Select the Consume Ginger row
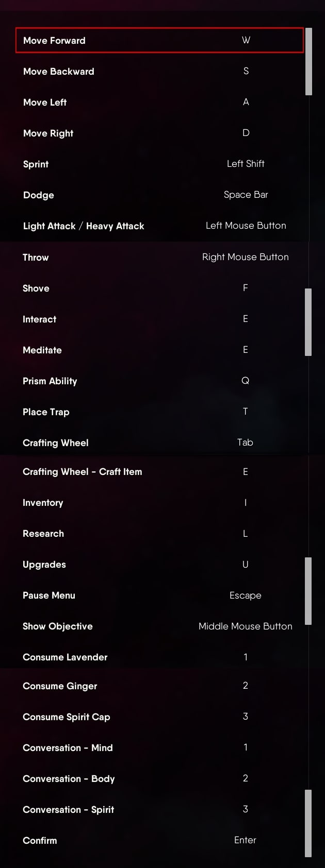The height and width of the screenshot is (868, 325). [159, 686]
